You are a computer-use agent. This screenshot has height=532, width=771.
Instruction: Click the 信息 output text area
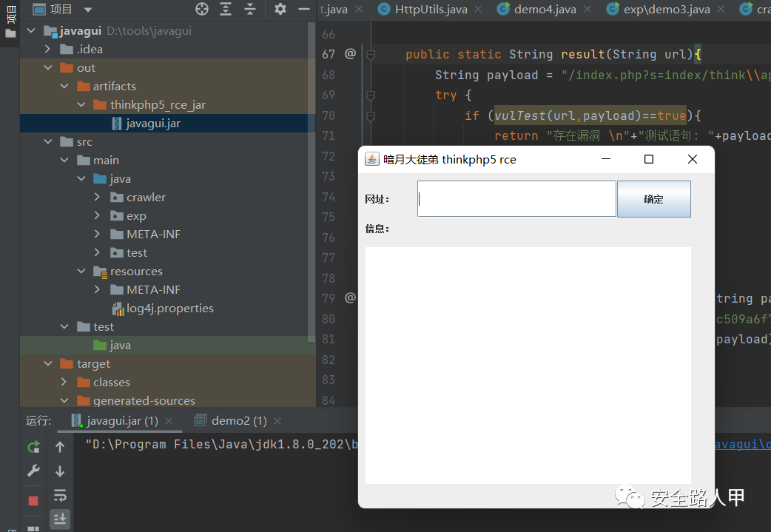(x=528, y=366)
